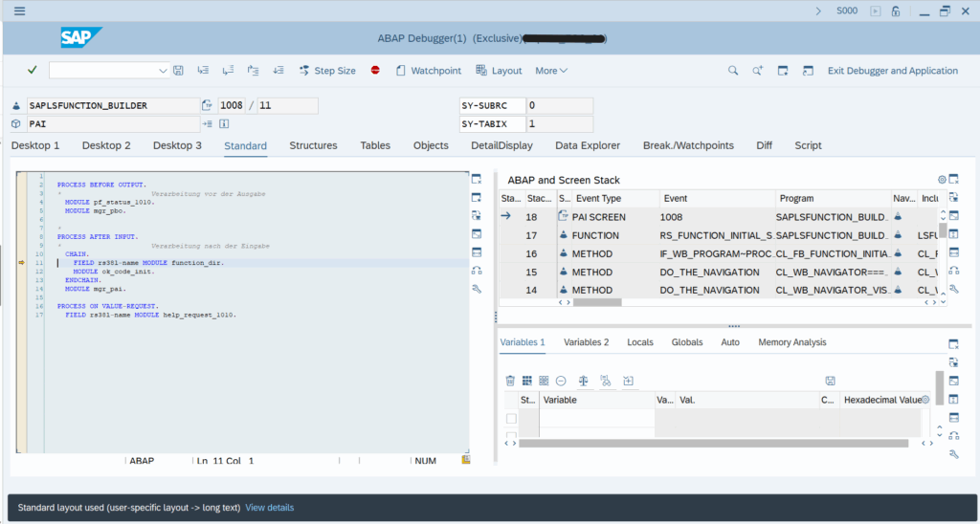Click the lock icon in title bar
This screenshot has width=980, height=524.
[896, 11]
